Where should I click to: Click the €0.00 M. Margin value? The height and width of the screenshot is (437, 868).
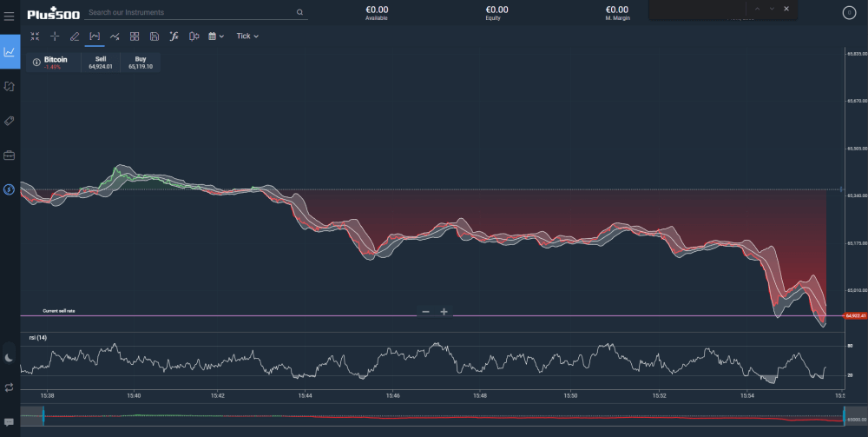[x=616, y=10]
